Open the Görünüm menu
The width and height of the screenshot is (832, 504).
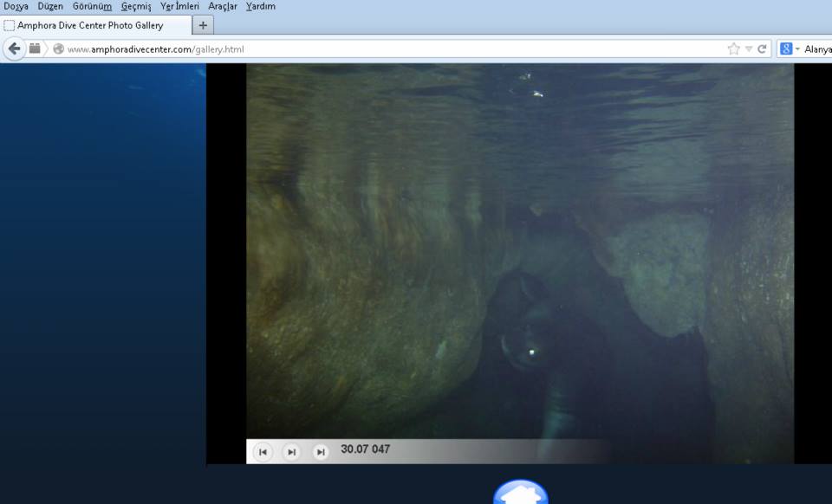[92, 6]
